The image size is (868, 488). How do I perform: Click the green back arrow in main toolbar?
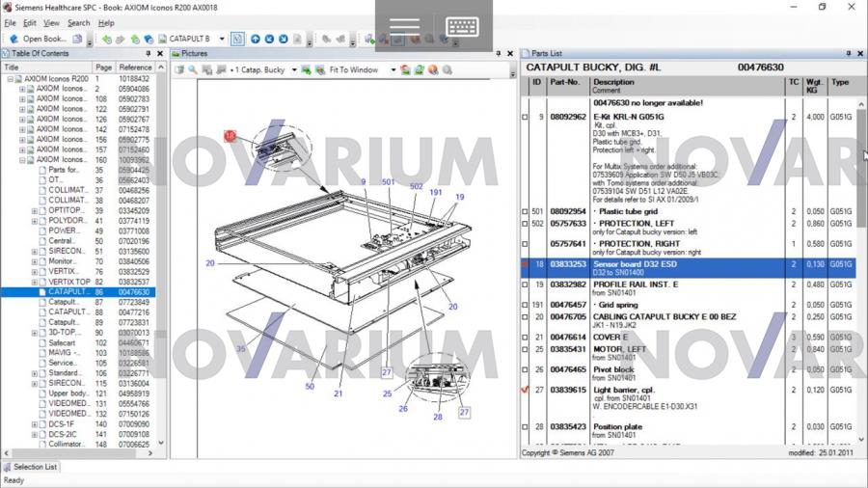(x=106, y=40)
